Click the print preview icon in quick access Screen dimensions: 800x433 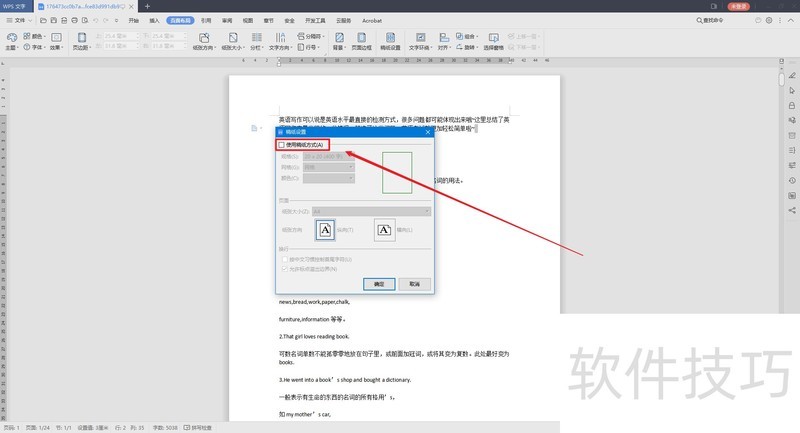coord(85,20)
